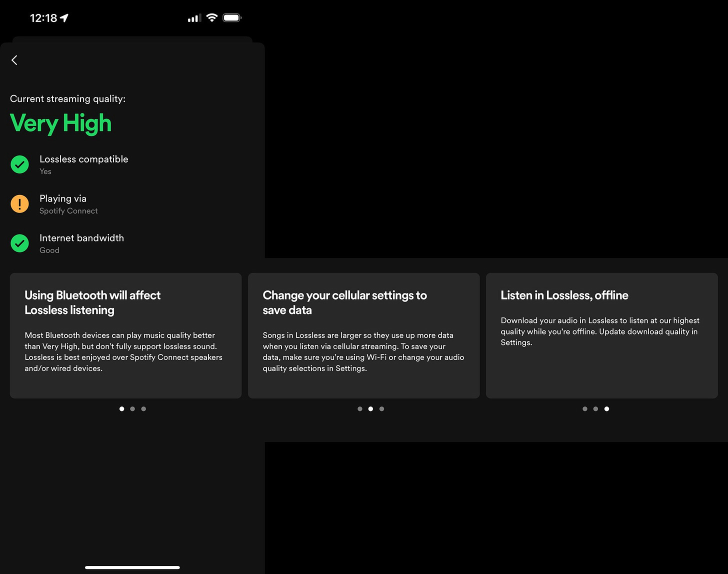This screenshot has width=728, height=574.
Task: Click the 'Songs in Lossless are larger' paragraph
Action: (x=363, y=351)
